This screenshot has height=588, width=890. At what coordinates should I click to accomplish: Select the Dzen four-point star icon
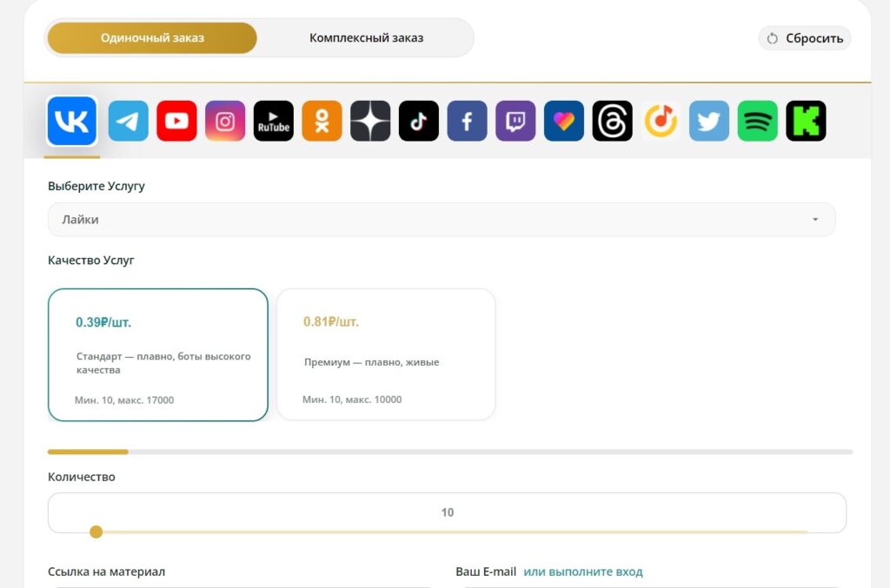(x=370, y=121)
